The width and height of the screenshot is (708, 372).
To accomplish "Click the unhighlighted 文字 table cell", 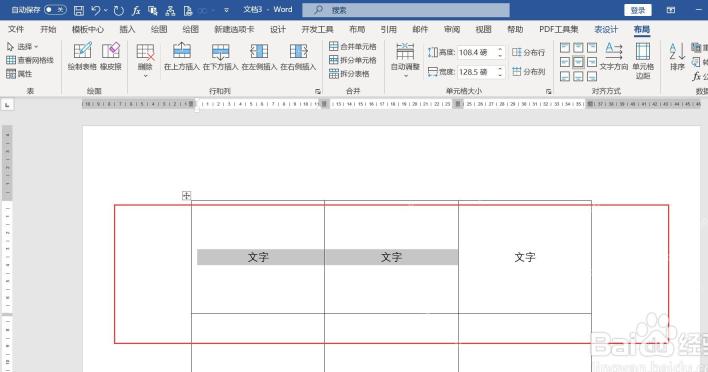I will click(525, 257).
